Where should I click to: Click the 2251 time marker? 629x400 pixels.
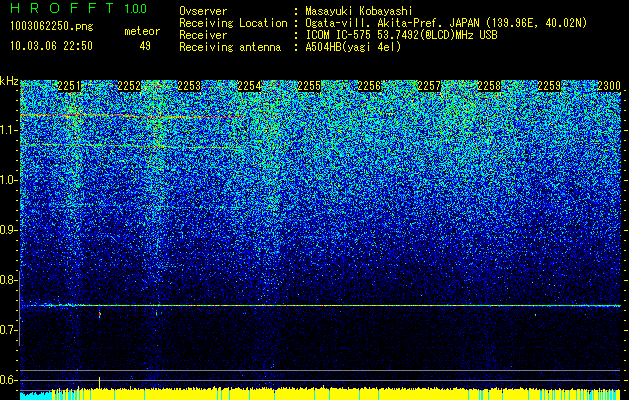69,86
